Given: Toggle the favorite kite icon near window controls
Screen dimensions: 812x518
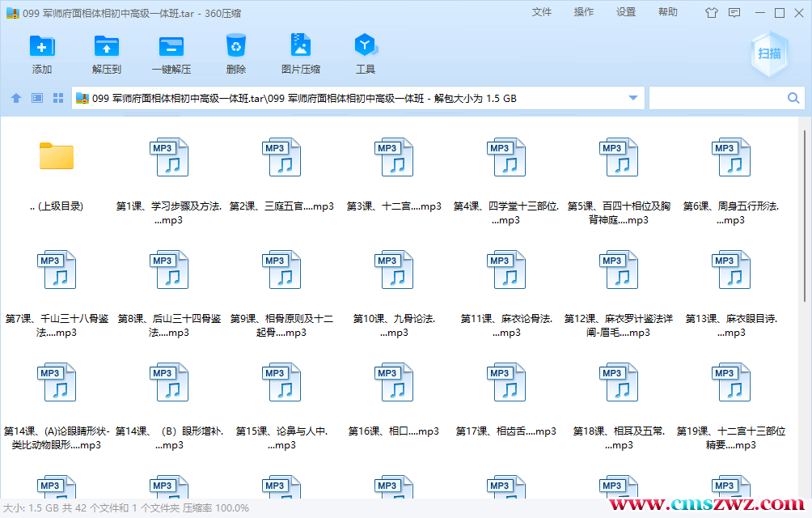Looking at the screenshot, I should [x=712, y=13].
